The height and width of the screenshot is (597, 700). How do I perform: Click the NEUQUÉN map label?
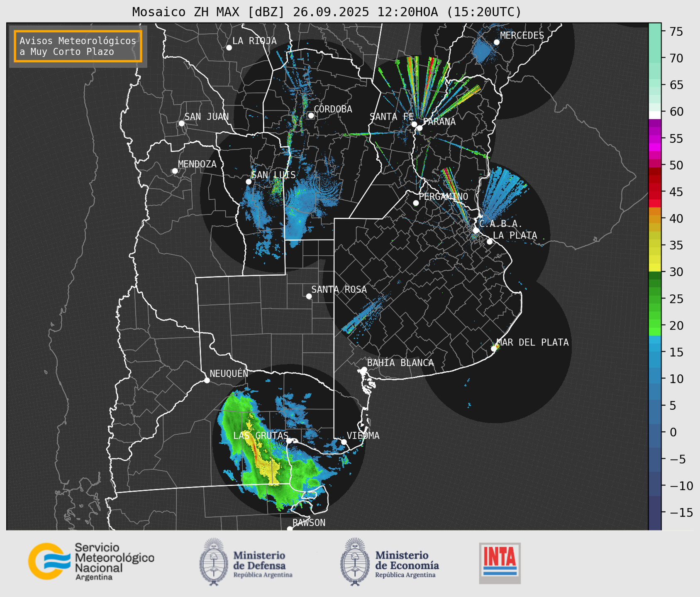(229, 374)
